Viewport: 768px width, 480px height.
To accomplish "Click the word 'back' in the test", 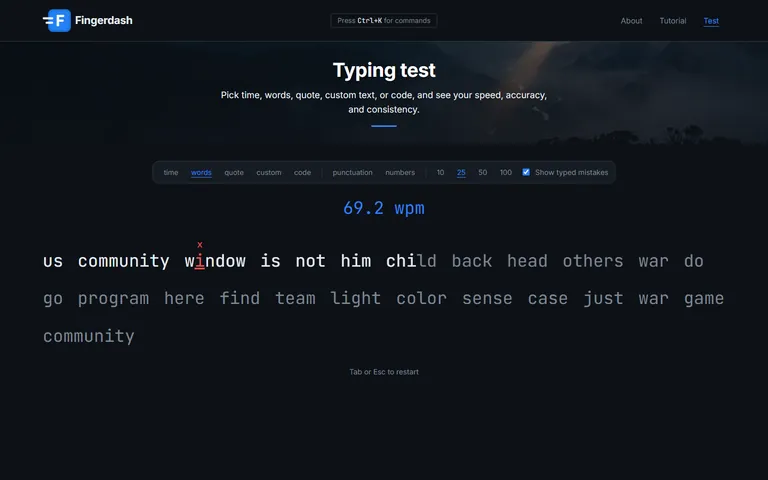I will [472, 261].
